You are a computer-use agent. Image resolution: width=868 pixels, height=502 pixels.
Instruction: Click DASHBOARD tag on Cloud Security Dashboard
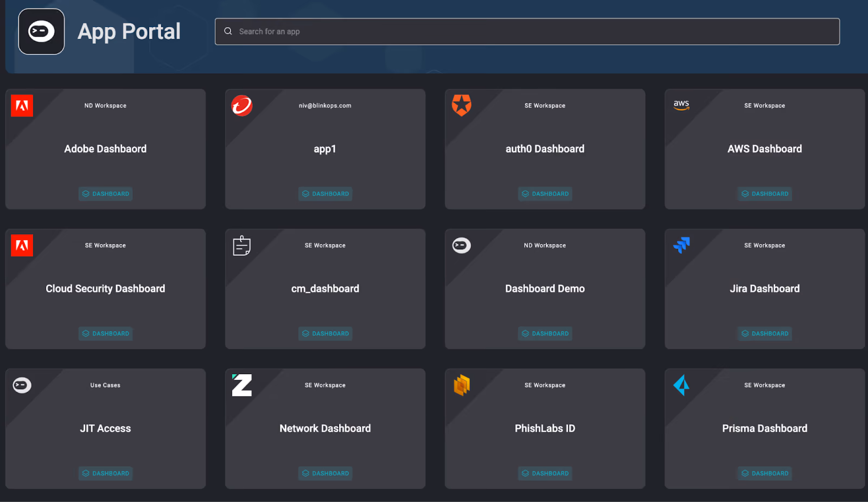(x=105, y=333)
